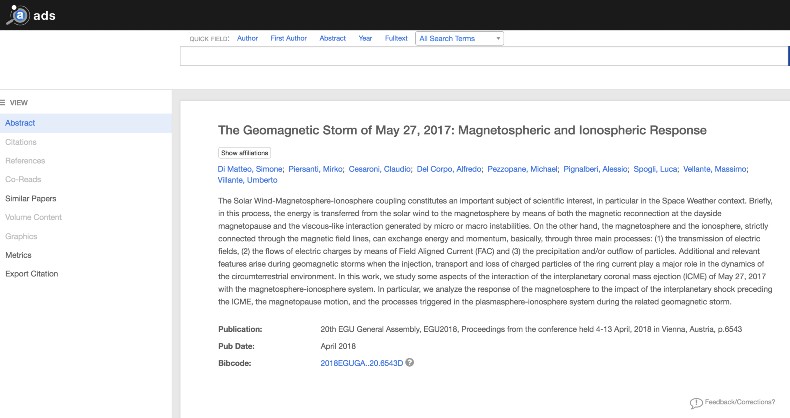Click the Feedback/Corrections speech bubble icon
The image size is (790, 418).
pyautogui.click(x=696, y=403)
